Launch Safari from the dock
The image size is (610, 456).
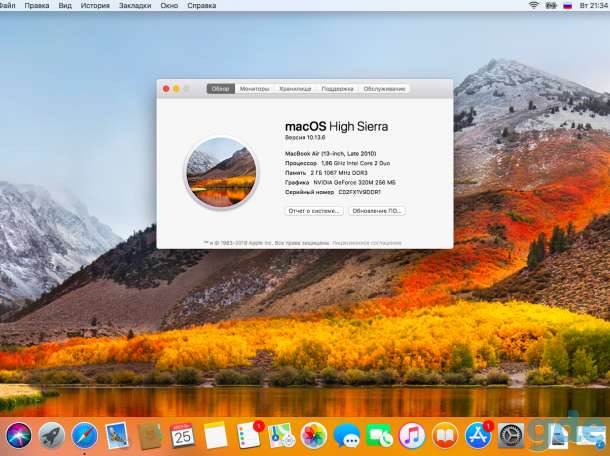(x=84, y=435)
